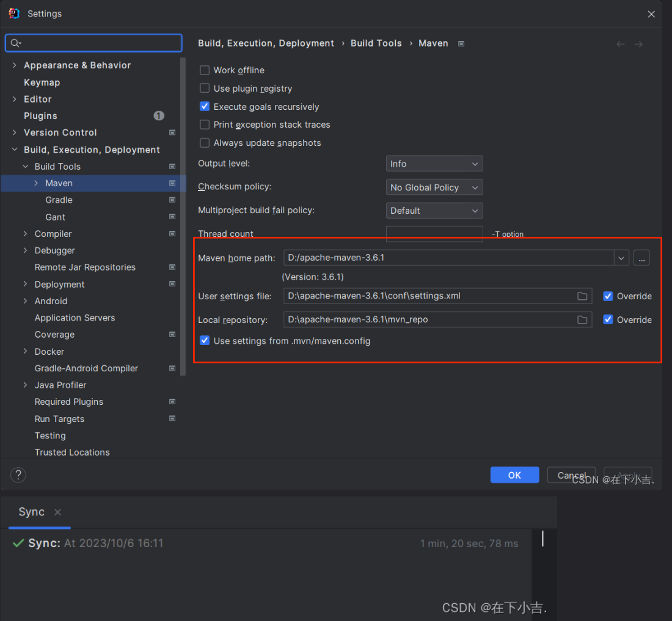Enable Print exception stack traces
The width and height of the screenshot is (672, 621).
205,125
